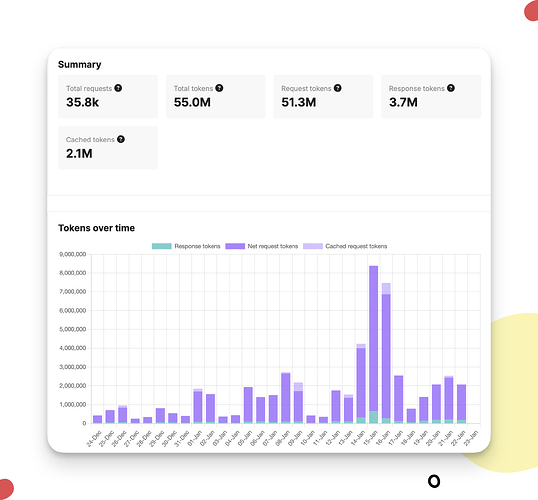
Task: Click the 08-Jan bar in the chart
Action: click(286, 398)
